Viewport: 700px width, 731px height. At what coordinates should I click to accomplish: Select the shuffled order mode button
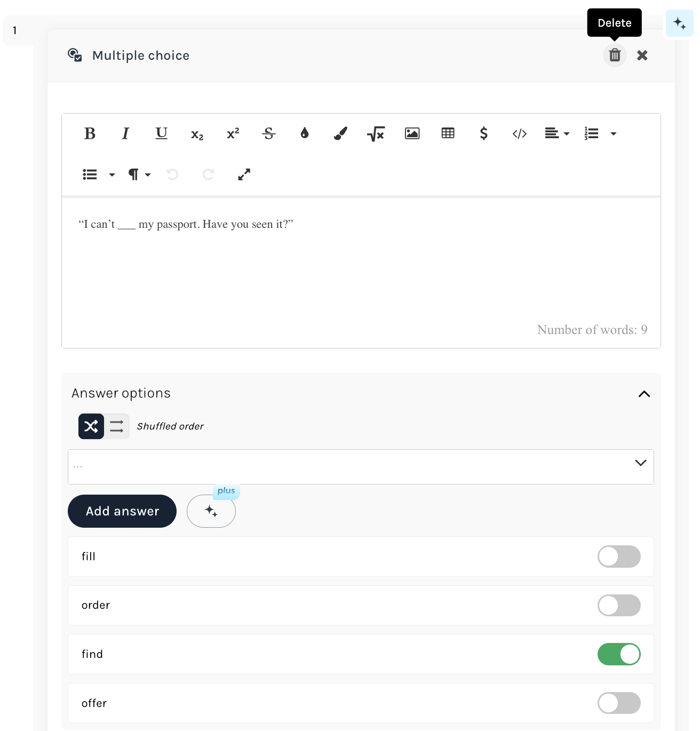pos(91,426)
